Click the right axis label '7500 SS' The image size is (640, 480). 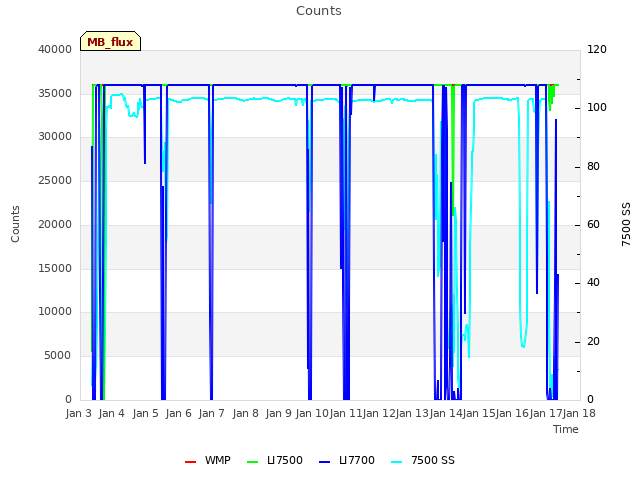[626, 224]
